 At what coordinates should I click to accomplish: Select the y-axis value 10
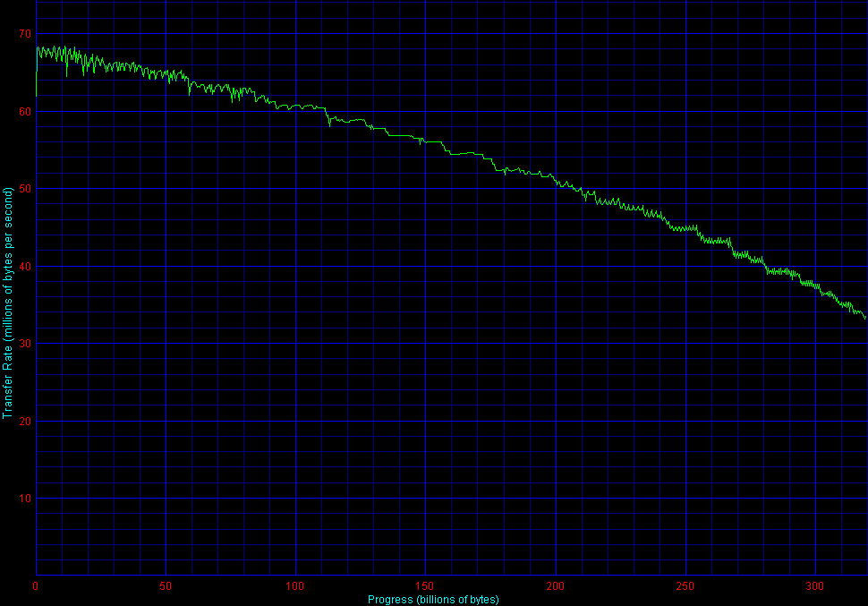(x=25, y=498)
